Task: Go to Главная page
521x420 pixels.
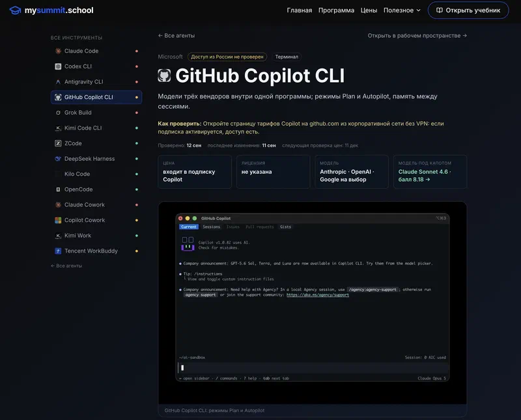Action: pos(300,10)
